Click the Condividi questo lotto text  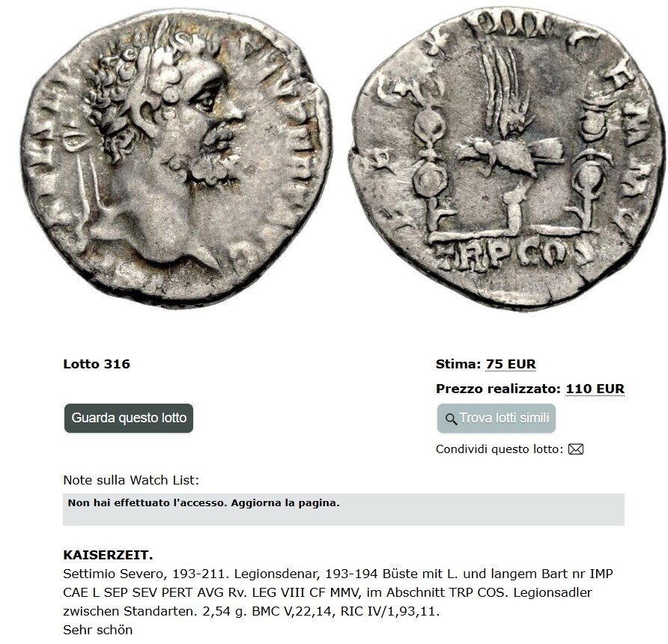pos(500,449)
